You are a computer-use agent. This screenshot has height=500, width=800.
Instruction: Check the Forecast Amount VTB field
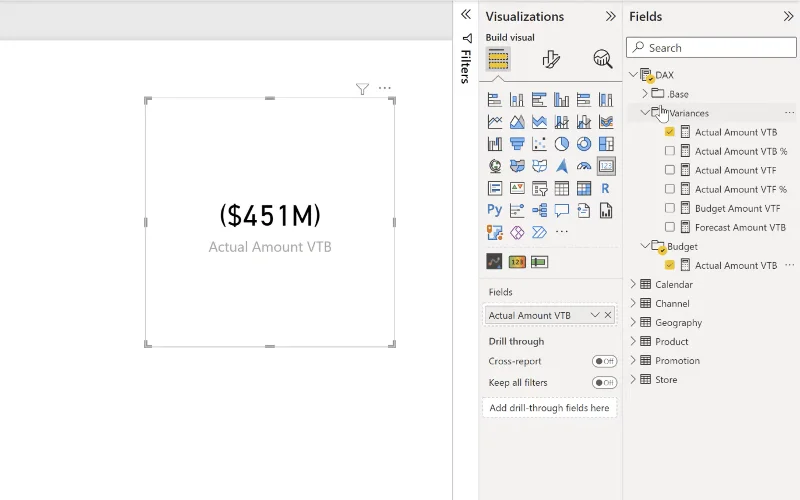(x=669, y=227)
